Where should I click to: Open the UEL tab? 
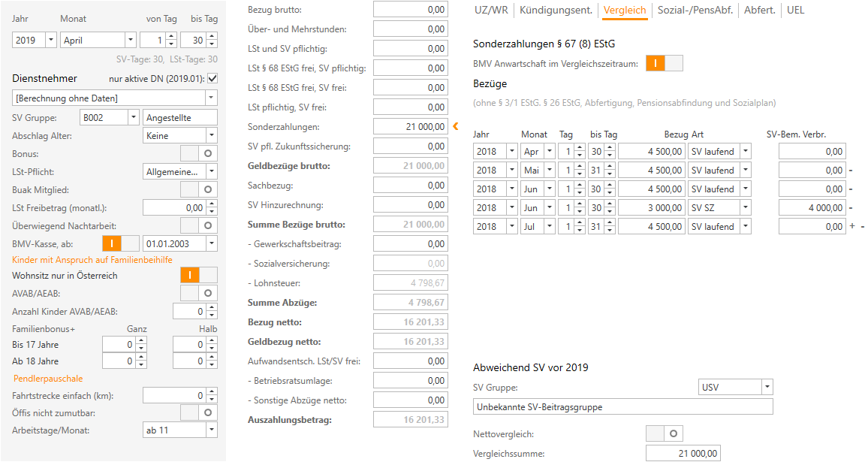click(x=795, y=10)
